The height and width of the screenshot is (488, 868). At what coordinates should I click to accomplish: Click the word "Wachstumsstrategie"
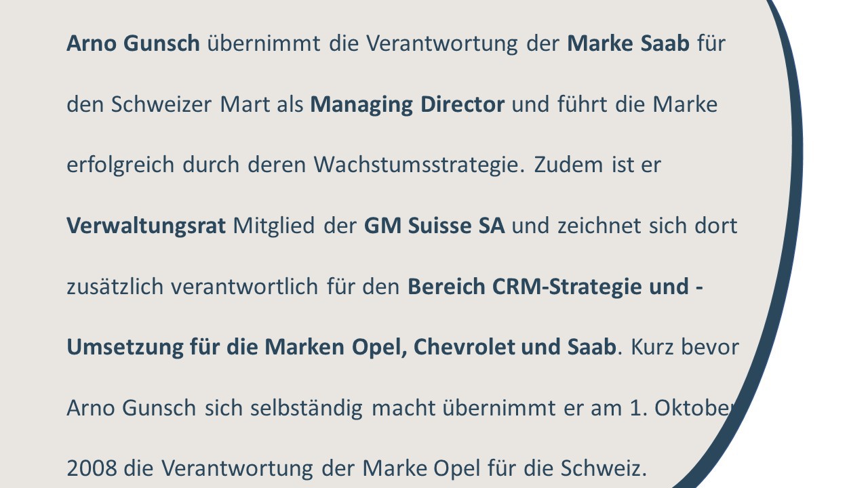418,165
